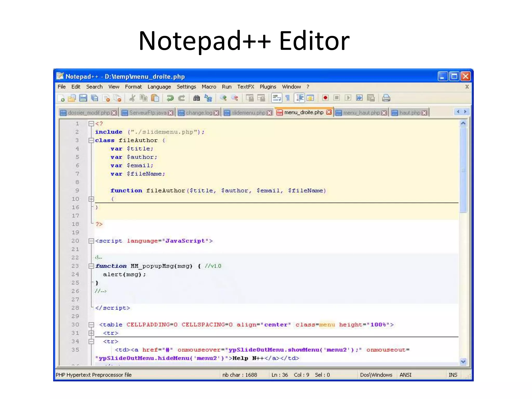Click the Zoom In magnifier icon
Image resolution: width=532 pixels, height=399 pixels.
tap(223, 98)
